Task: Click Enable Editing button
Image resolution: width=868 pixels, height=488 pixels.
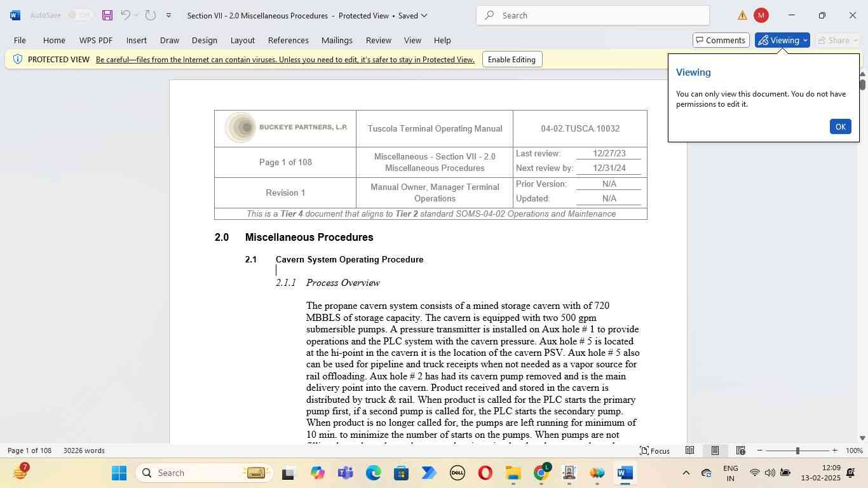Action: [512, 60]
